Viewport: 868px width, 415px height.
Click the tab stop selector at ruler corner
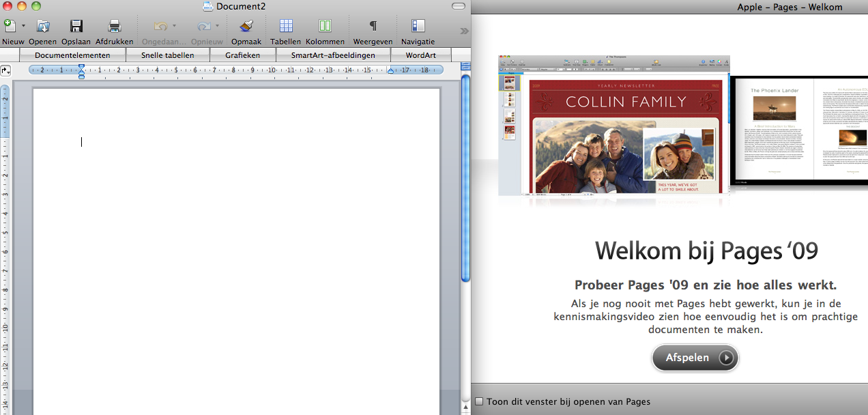(5, 70)
